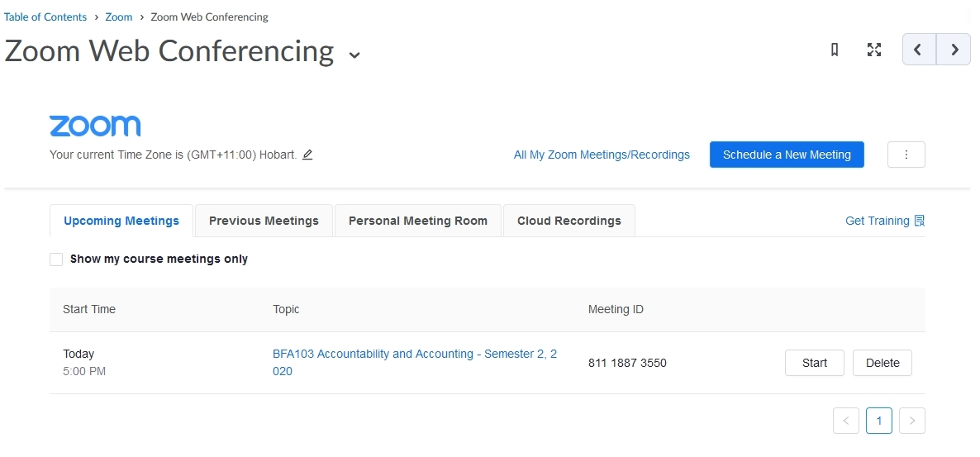
Task: Expand the Zoom Web Conferencing title dropdown
Action: (354, 55)
